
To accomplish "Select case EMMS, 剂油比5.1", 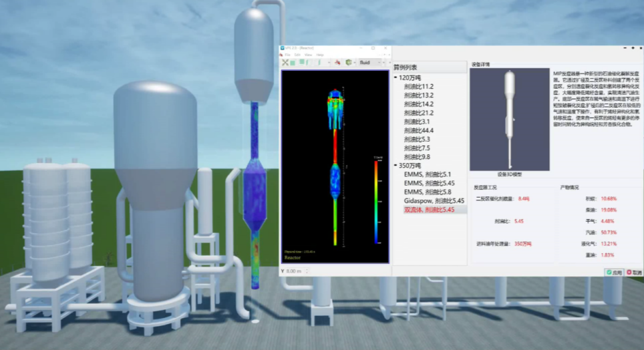I will coord(428,174).
